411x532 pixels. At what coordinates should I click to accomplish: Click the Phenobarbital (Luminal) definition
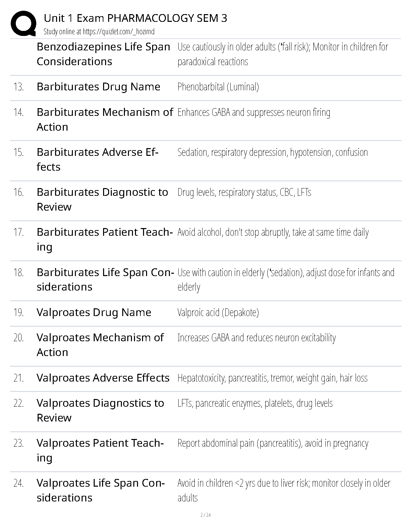click(218, 87)
